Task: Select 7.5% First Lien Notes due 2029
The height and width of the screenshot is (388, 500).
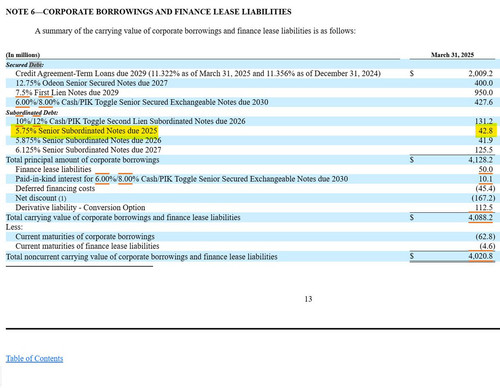Action: [67, 93]
